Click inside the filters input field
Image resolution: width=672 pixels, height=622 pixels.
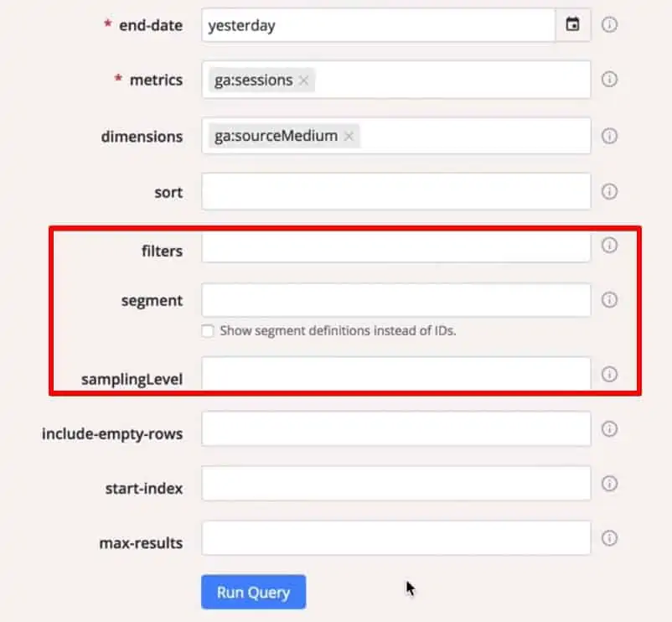click(x=394, y=245)
